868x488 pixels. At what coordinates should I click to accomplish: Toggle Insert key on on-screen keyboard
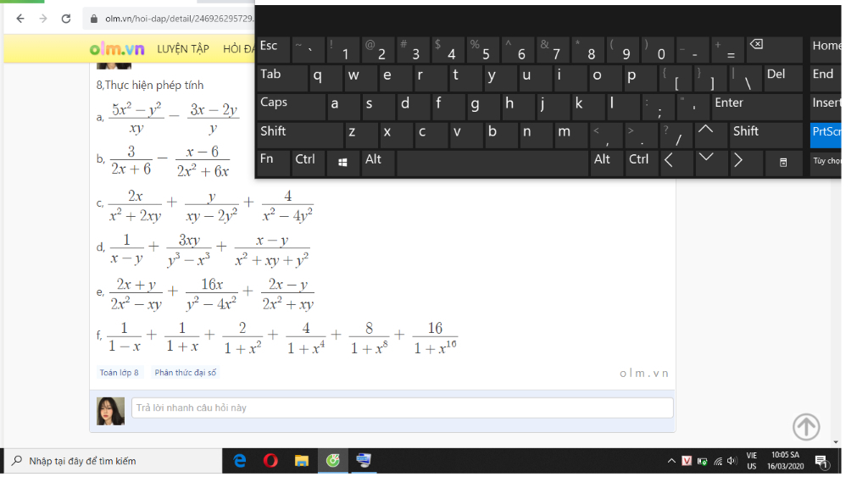(826, 107)
